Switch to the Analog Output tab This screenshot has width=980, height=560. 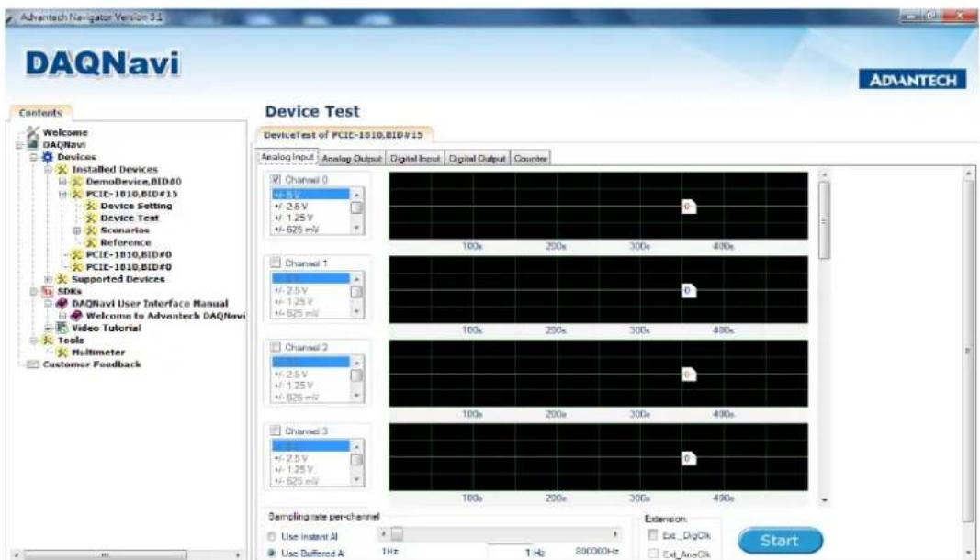pyautogui.click(x=352, y=159)
